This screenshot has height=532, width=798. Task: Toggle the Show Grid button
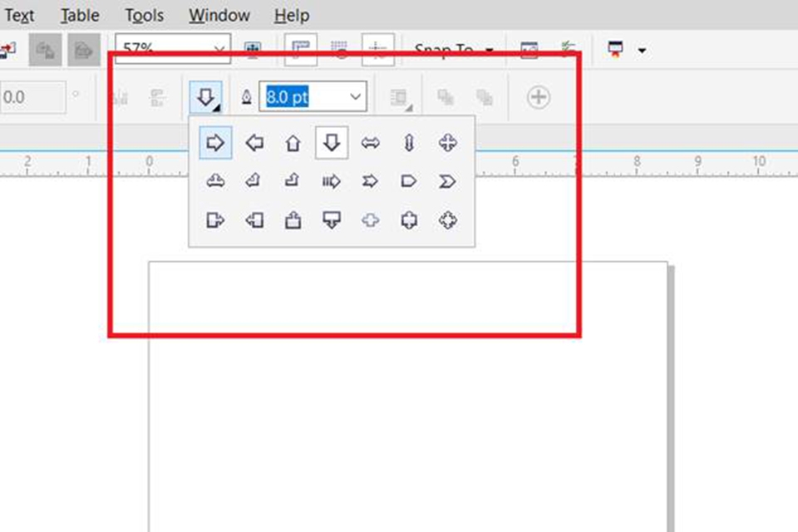pyautogui.click(x=339, y=49)
